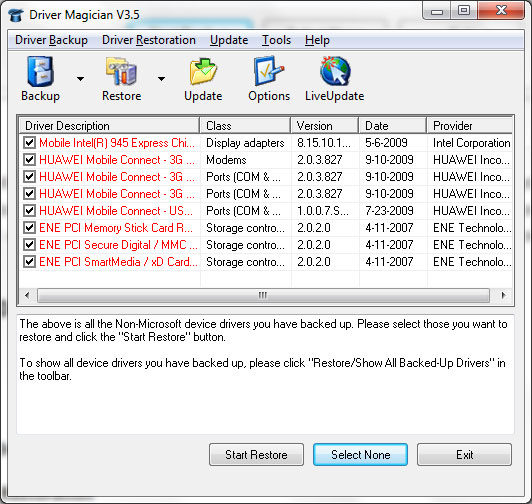This screenshot has height=504, width=532.
Task: Click the horizontal scrollbar thumb
Action: (263, 295)
